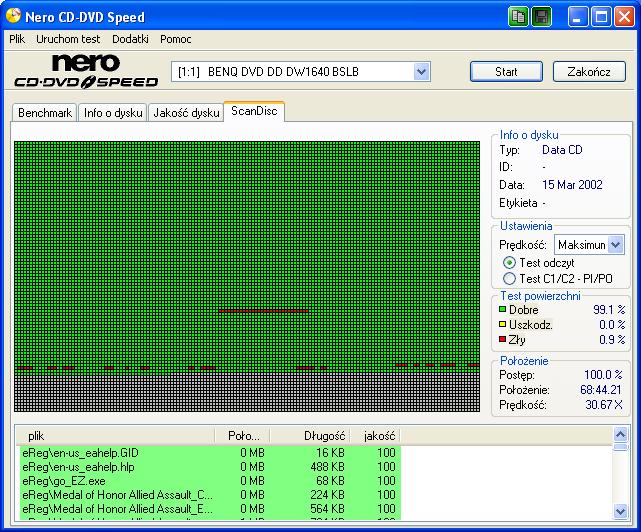
Task: Click the Data CD disc type value
Action: pyautogui.click(x=562, y=150)
